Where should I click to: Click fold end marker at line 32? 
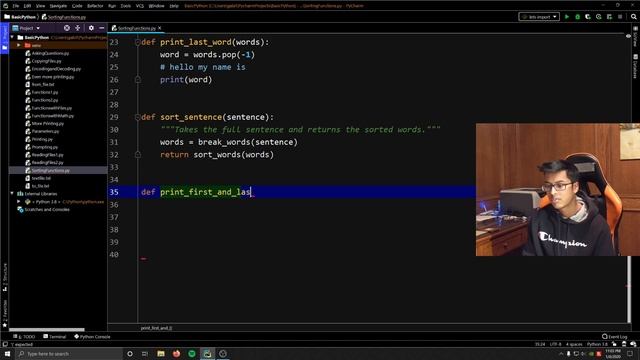[x=138, y=155]
